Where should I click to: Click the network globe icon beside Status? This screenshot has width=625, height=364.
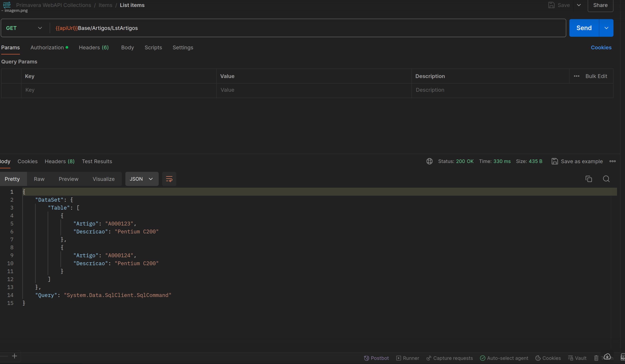click(x=429, y=161)
